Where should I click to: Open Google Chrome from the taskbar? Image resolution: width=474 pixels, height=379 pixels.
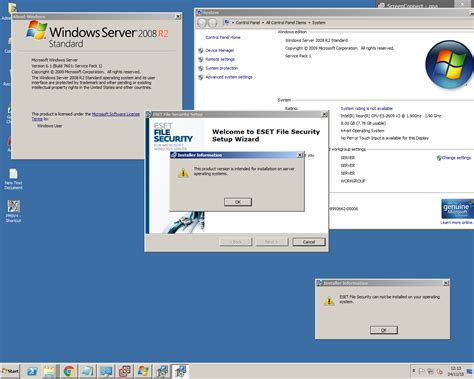click(69, 371)
